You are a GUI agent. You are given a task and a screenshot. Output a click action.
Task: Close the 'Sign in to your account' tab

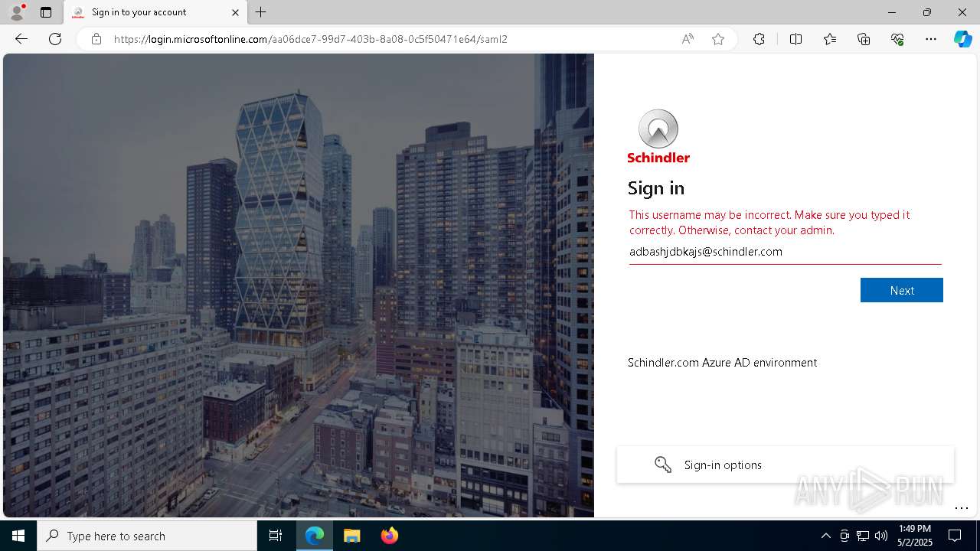(235, 12)
